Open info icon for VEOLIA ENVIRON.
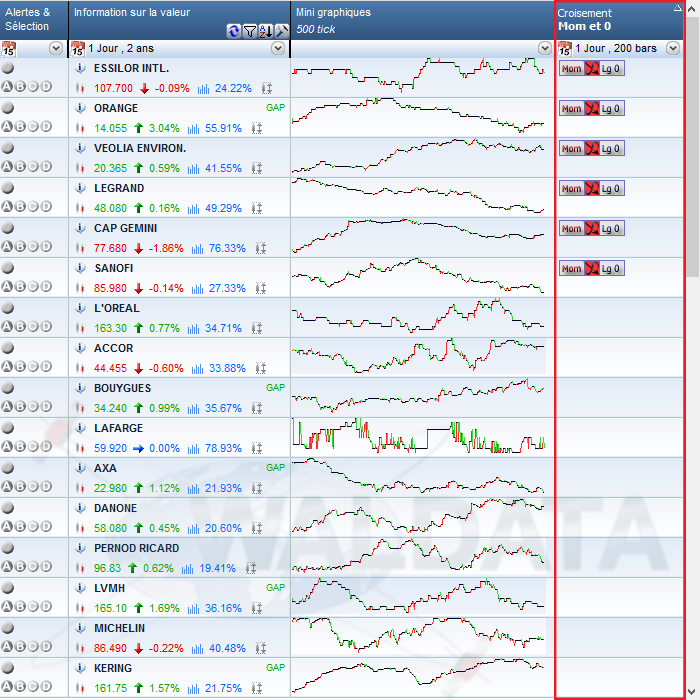Viewport: 700px width, 700px height. (80, 148)
